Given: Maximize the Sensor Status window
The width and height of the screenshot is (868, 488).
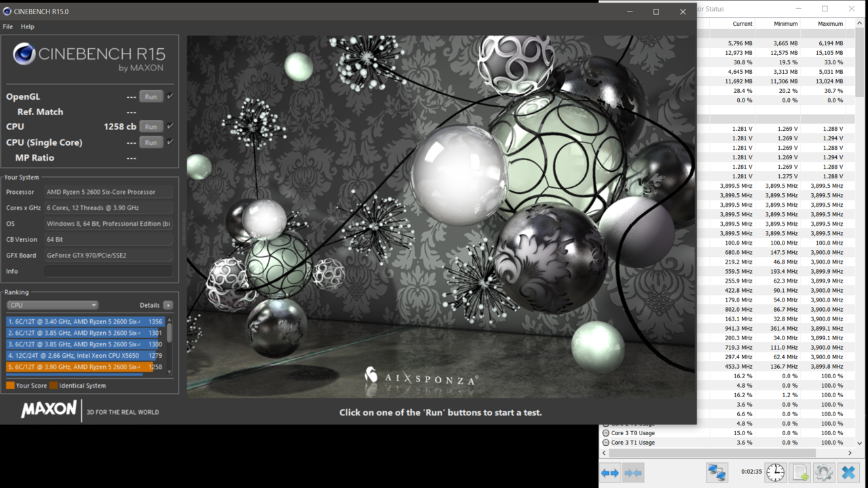Looking at the screenshot, I should 825,9.
